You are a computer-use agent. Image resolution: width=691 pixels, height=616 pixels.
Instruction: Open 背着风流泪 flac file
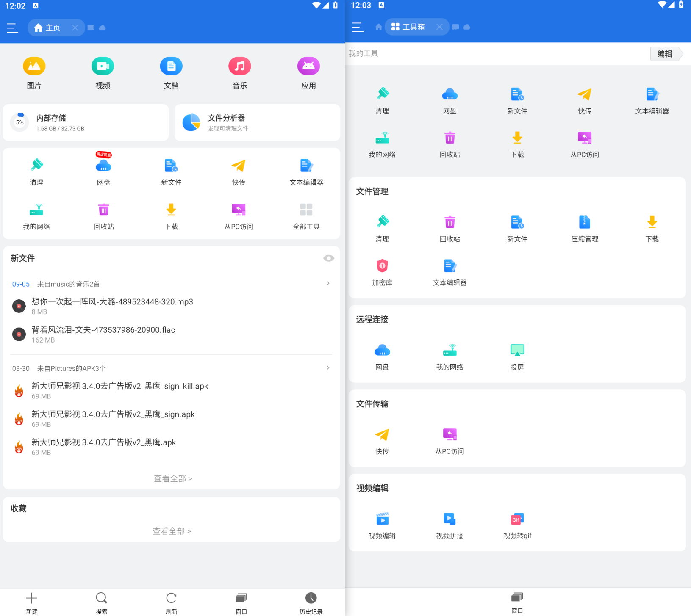pyautogui.click(x=172, y=334)
